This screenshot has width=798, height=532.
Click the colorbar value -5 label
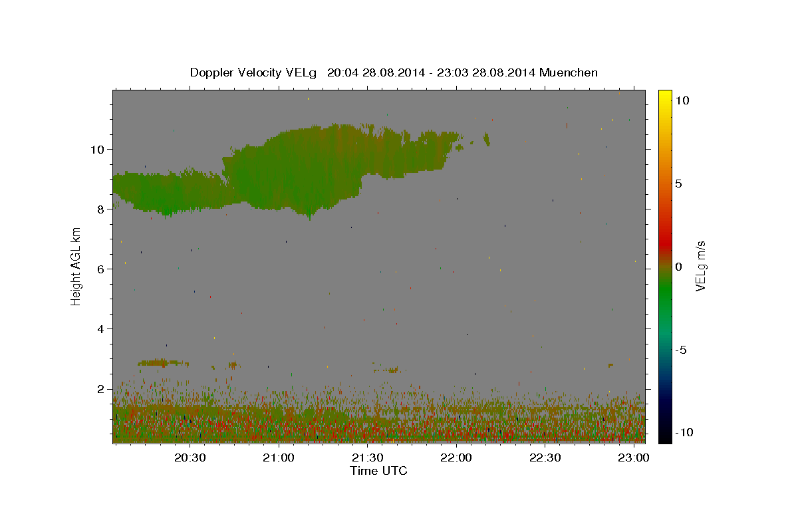tap(680, 350)
